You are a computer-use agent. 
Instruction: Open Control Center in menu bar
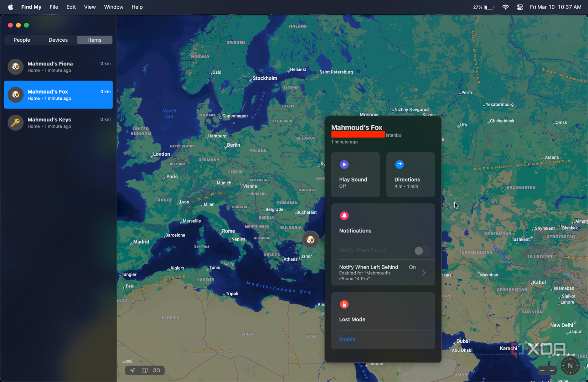(x=520, y=7)
